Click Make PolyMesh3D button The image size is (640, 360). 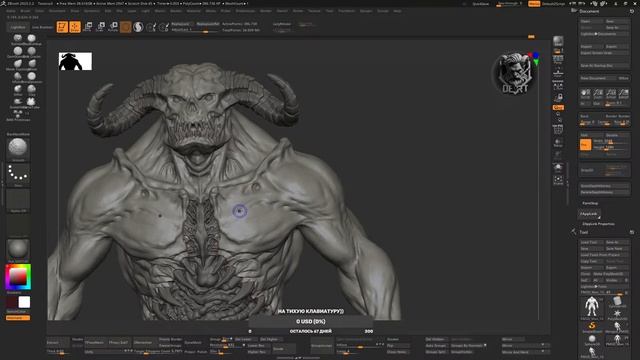click(x=611, y=274)
